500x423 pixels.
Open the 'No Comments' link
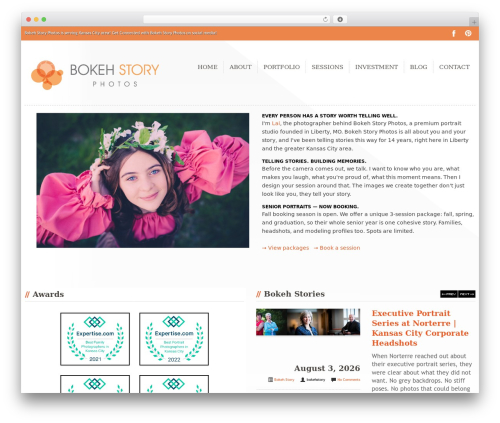pyautogui.click(x=349, y=380)
